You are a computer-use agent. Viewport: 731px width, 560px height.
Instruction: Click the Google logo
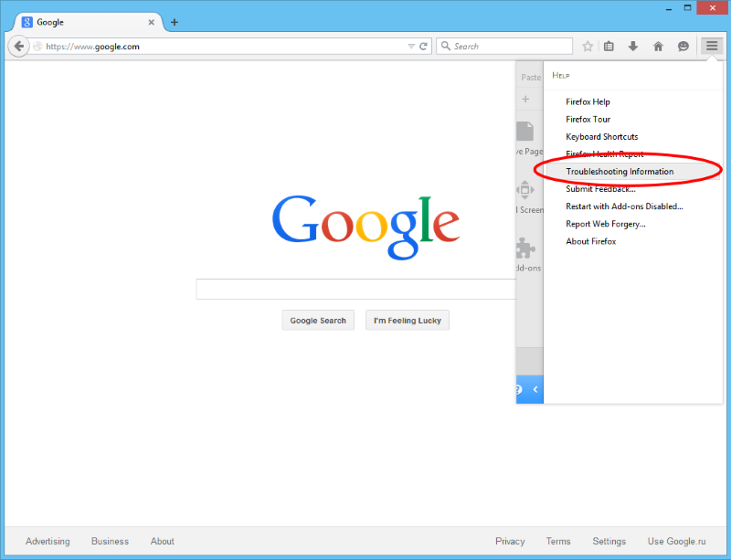click(x=366, y=227)
